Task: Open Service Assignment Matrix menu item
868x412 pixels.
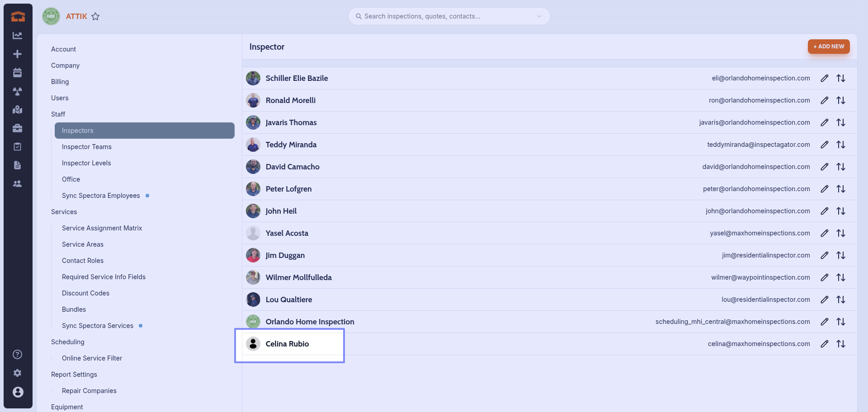Action: (102, 228)
